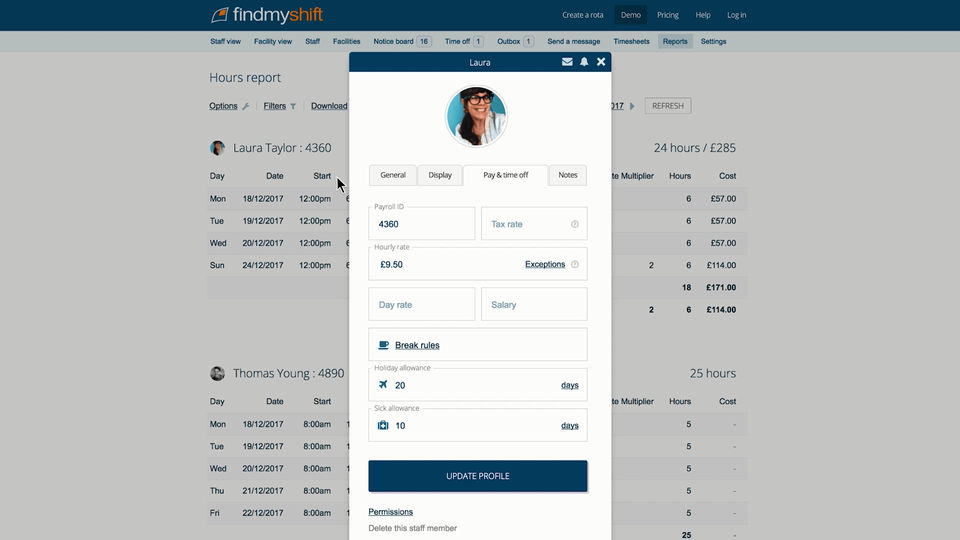The height and width of the screenshot is (540, 960).
Task: Open the Permissions link
Action: point(391,512)
